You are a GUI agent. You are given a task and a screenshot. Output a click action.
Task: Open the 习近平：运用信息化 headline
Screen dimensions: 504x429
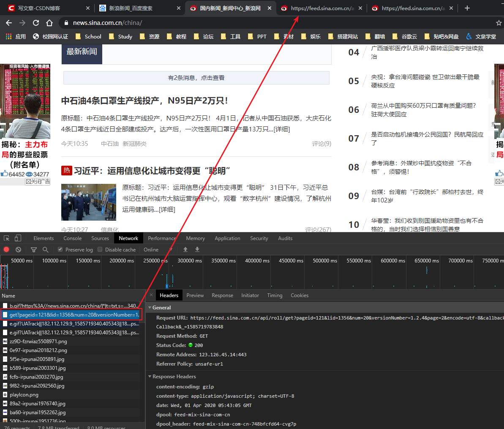coord(152,171)
